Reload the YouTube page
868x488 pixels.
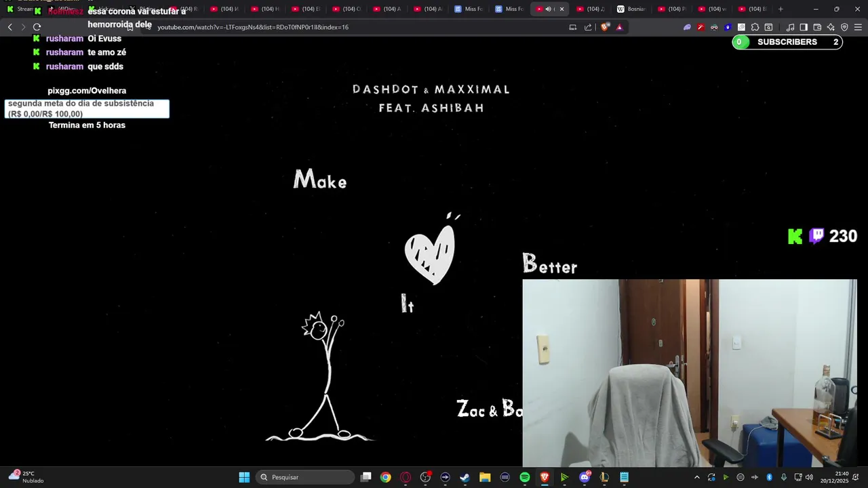pyautogui.click(x=37, y=27)
